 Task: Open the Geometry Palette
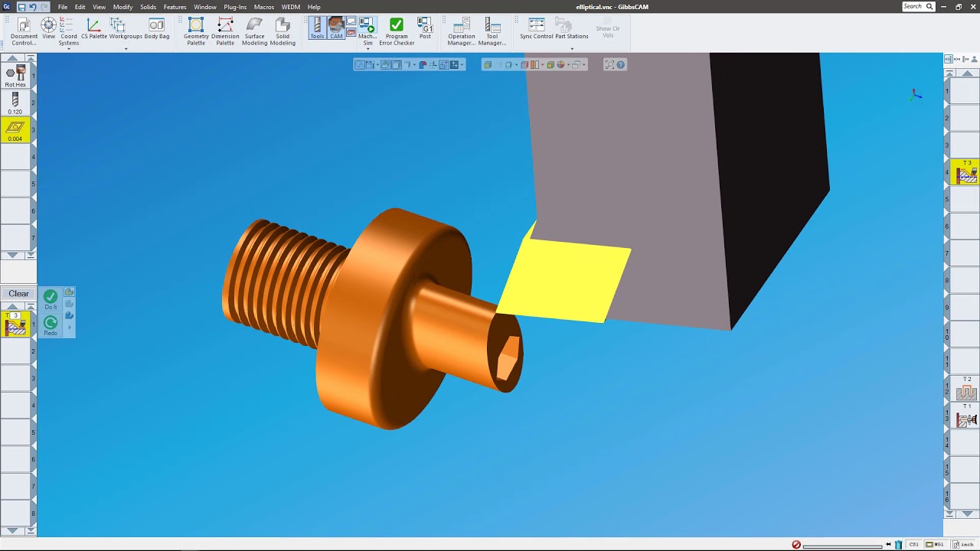click(x=196, y=31)
